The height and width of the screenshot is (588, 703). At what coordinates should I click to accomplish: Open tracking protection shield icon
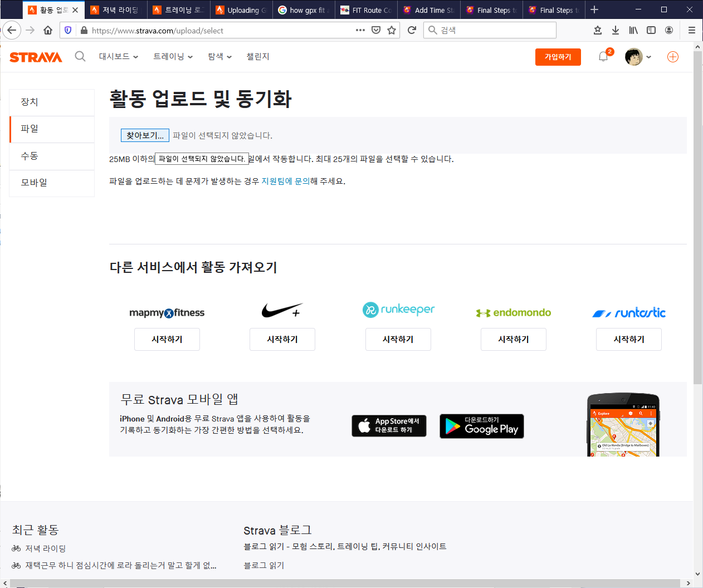click(68, 30)
